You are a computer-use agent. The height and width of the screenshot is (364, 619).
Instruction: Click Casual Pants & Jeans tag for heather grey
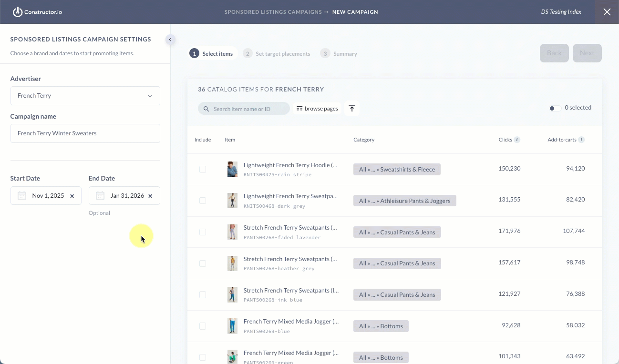tap(397, 263)
